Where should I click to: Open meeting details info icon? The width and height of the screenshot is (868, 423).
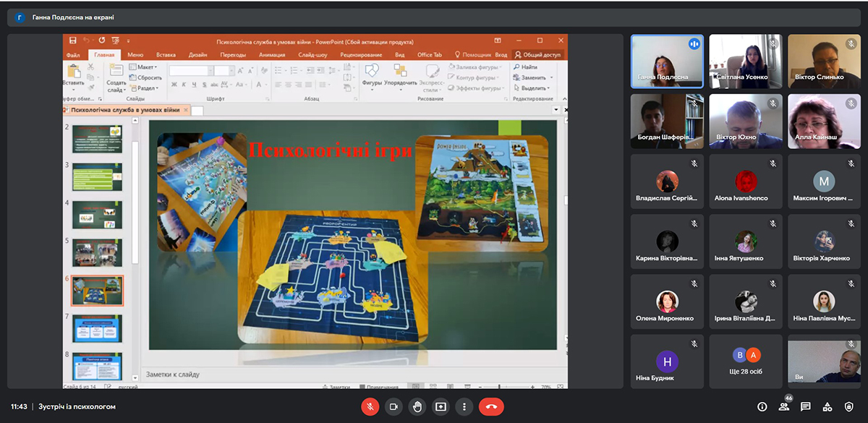762,406
